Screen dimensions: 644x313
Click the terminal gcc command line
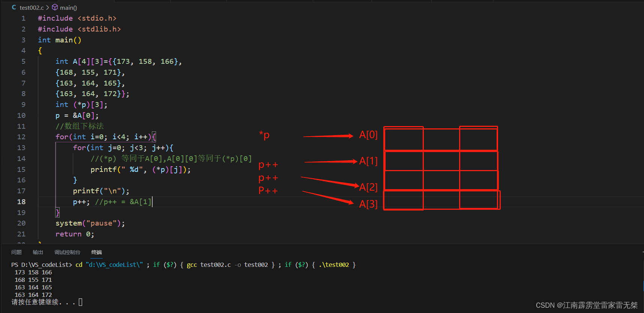183,265
